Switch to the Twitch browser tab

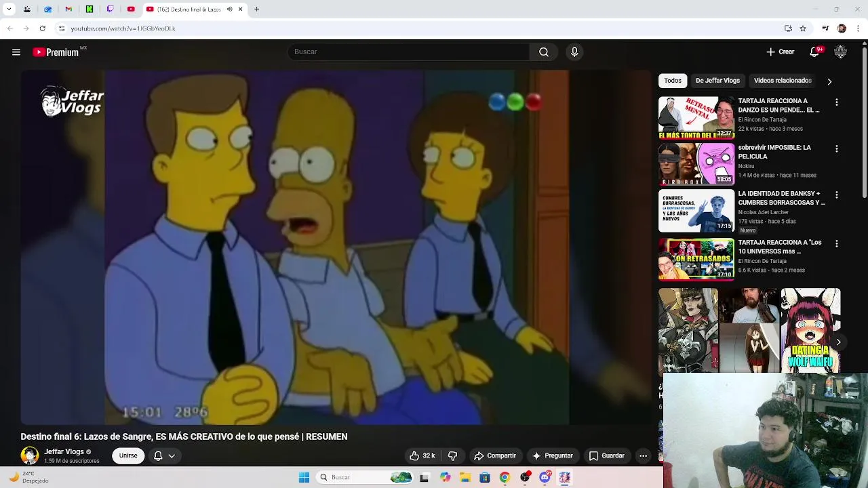point(110,9)
